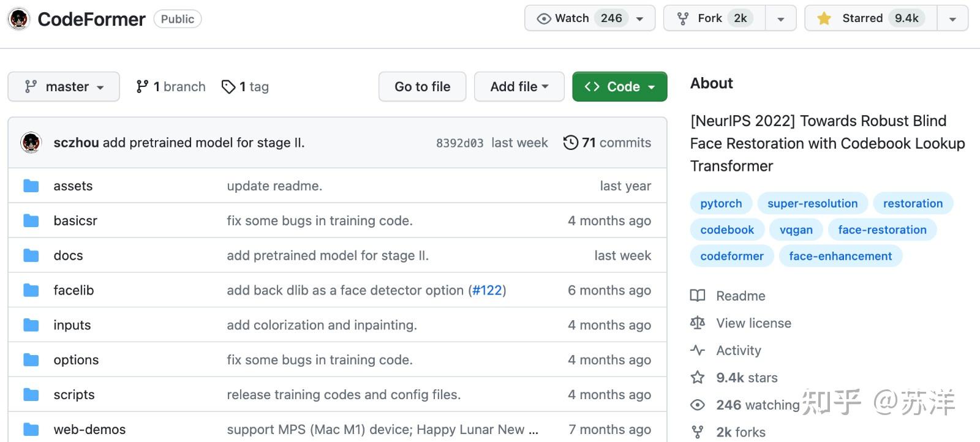Expand the Fork options dropdown arrow
This screenshot has width=980, height=442.
pyautogui.click(x=781, y=19)
